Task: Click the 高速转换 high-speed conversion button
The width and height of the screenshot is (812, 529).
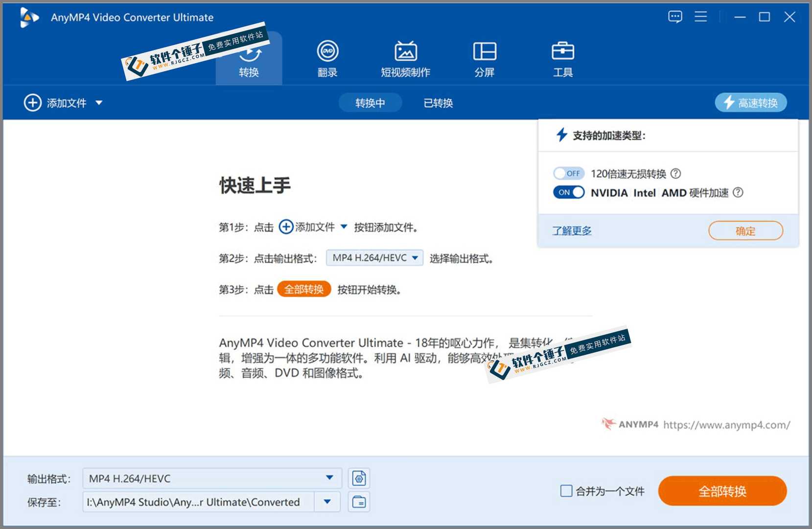Action: (750, 103)
